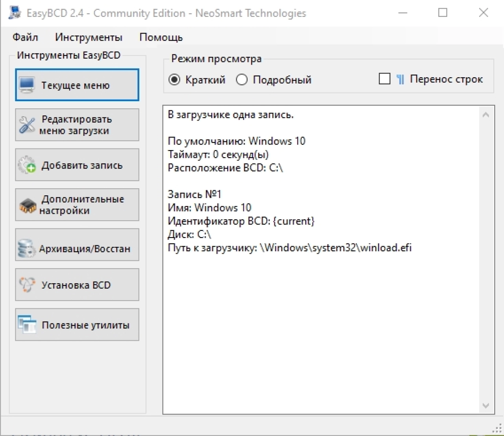Open the Файл menu
The width and height of the screenshot is (504, 436).
25,37
